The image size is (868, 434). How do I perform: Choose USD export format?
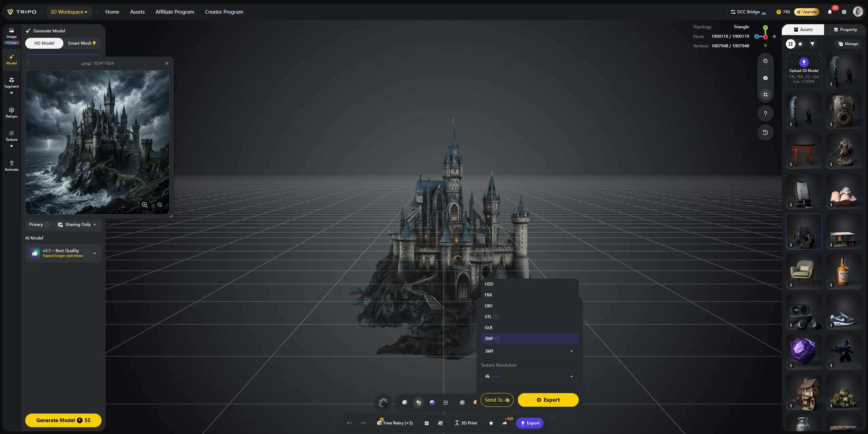pyautogui.click(x=529, y=284)
